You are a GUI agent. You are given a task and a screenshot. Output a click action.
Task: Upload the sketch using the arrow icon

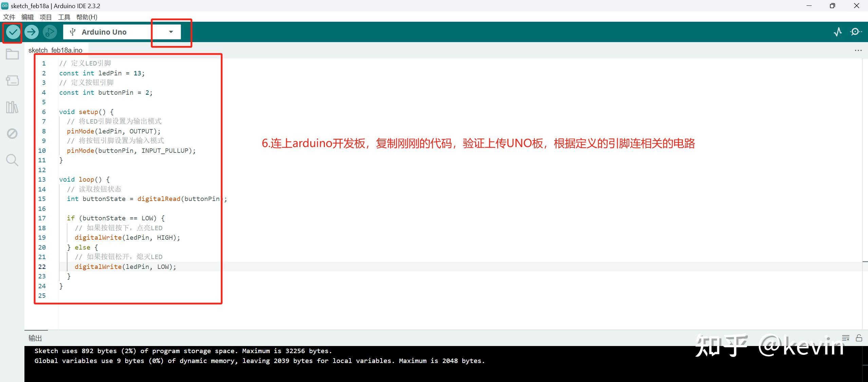(31, 32)
